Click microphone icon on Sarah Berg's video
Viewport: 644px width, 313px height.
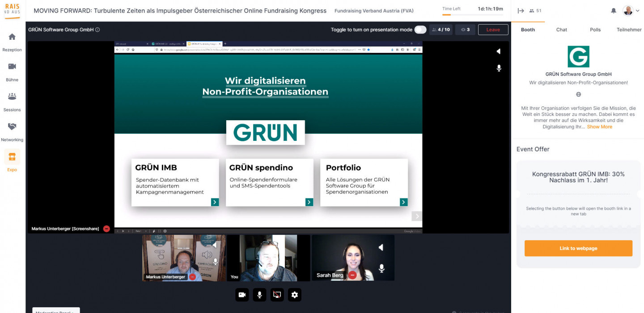click(381, 268)
